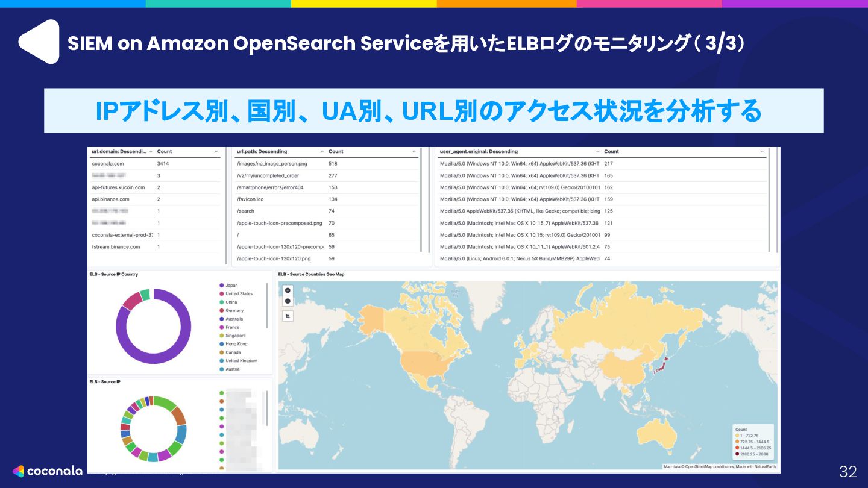Click /search path row
This screenshot has height=488, width=868.
[x=326, y=211]
